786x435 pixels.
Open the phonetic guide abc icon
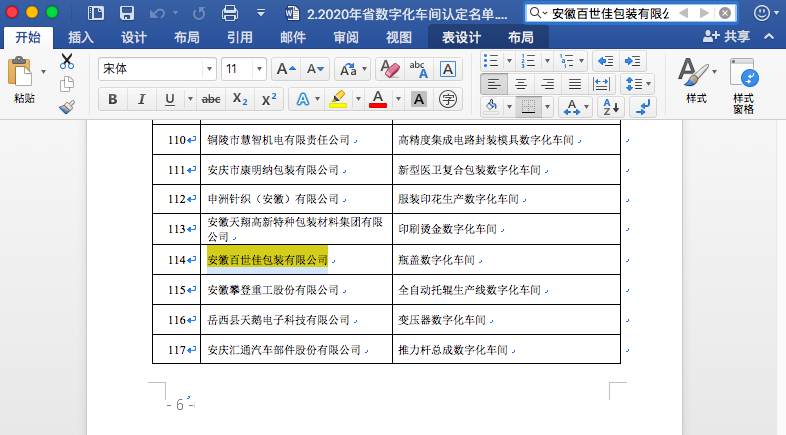(x=418, y=69)
